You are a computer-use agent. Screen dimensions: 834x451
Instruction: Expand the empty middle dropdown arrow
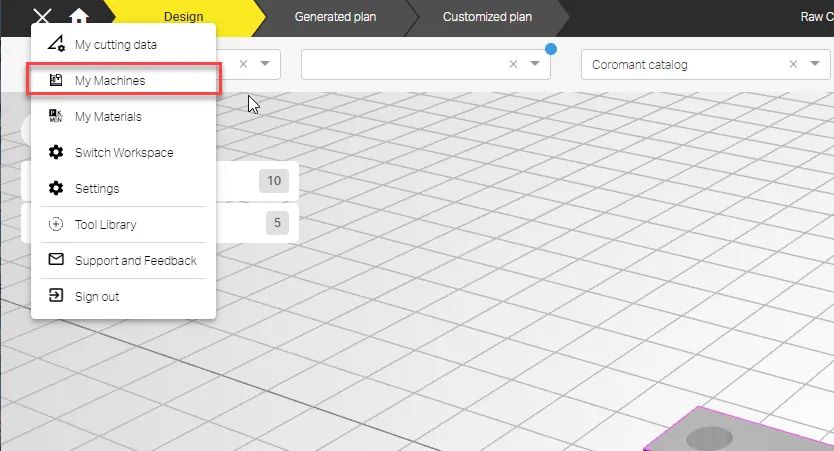coord(534,65)
